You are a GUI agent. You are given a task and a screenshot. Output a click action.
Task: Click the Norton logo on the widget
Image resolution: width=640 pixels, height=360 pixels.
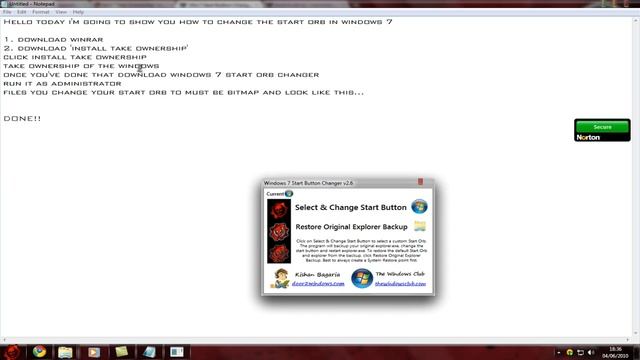pyautogui.click(x=588, y=138)
